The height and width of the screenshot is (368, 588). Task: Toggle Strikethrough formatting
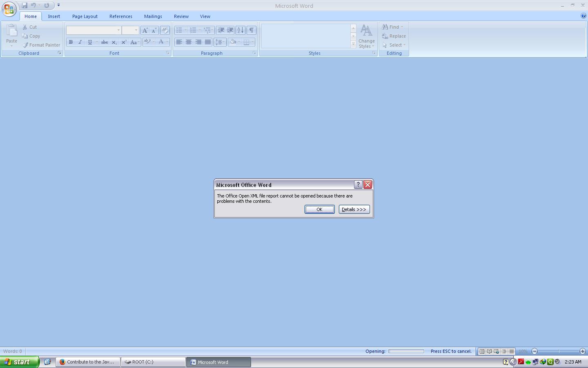(105, 42)
